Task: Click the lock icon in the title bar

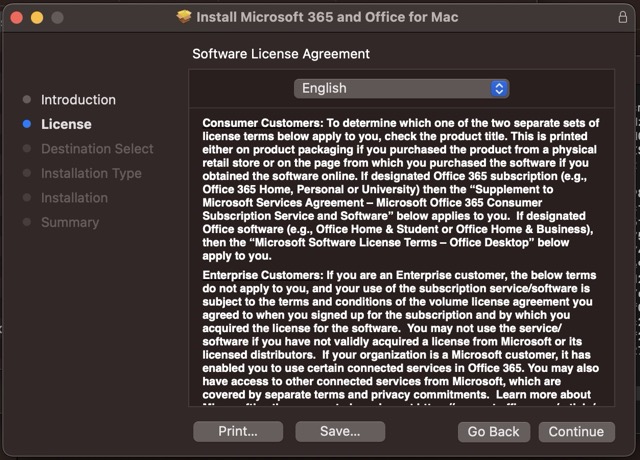Action: click(623, 17)
